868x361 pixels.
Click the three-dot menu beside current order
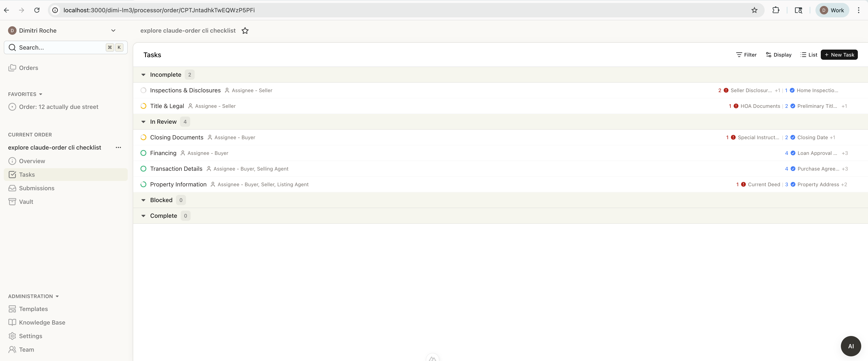click(x=118, y=147)
